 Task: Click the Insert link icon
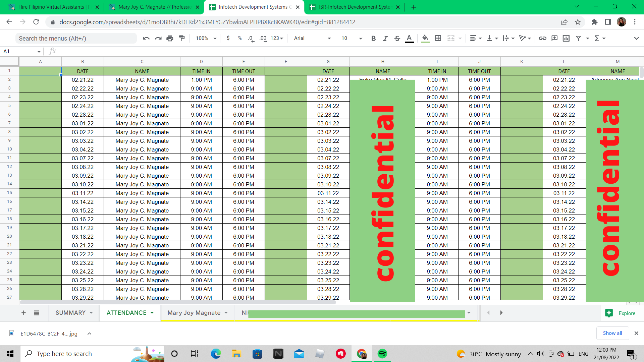coord(542,38)
